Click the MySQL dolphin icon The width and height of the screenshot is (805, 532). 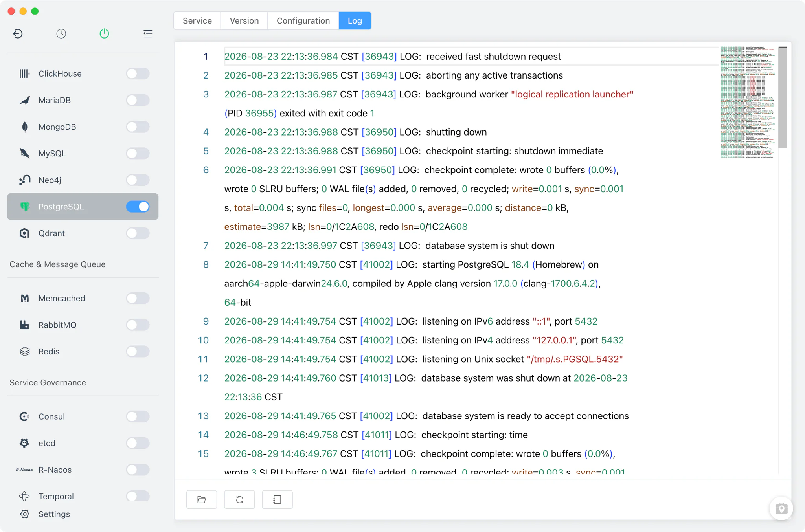tap(24, 153)
